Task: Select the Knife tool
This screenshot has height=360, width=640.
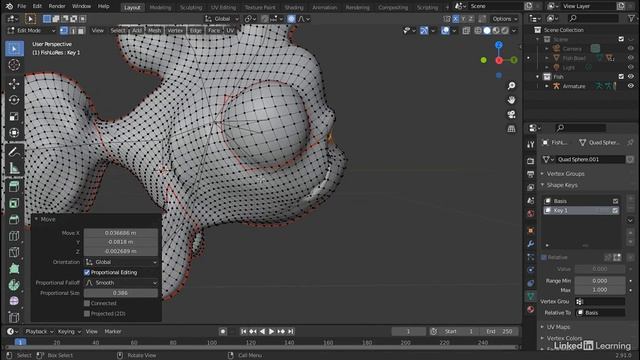Action: pyautogui.click(x=14, y=252)
